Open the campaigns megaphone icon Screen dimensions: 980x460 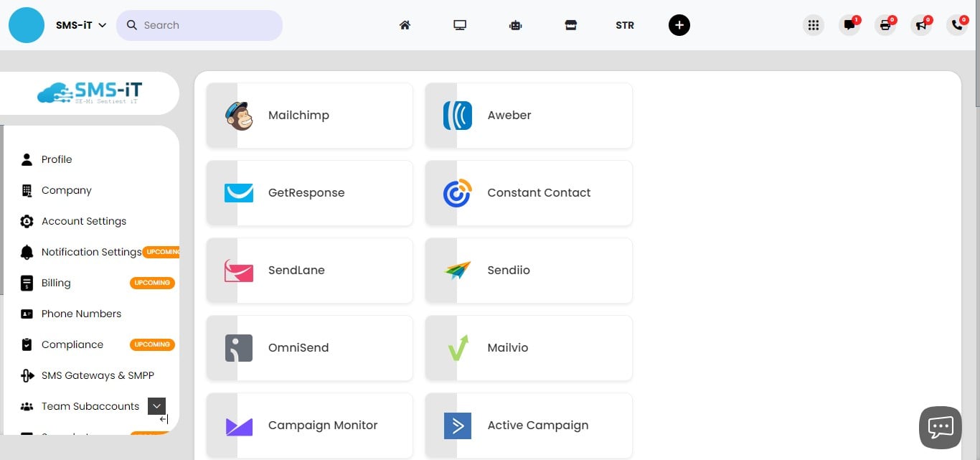[x=921, y=25]
